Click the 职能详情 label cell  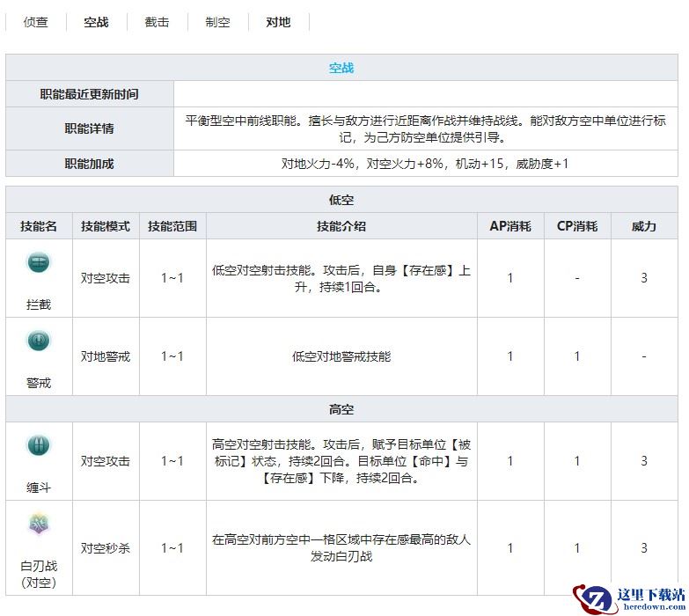pyautogui.click(x=90, y=128)
